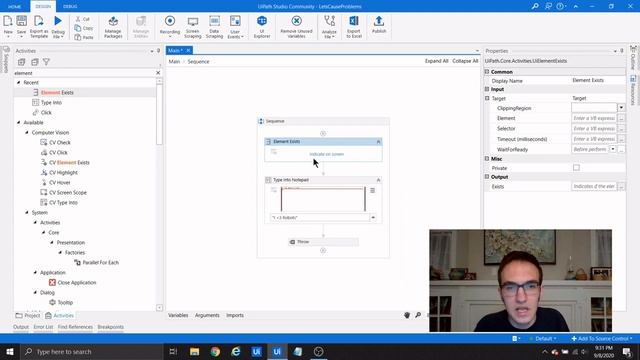The height and width of the screenshot is (360, 640).
Task: Launch Data Scraping tool
Action: (214, 27)
